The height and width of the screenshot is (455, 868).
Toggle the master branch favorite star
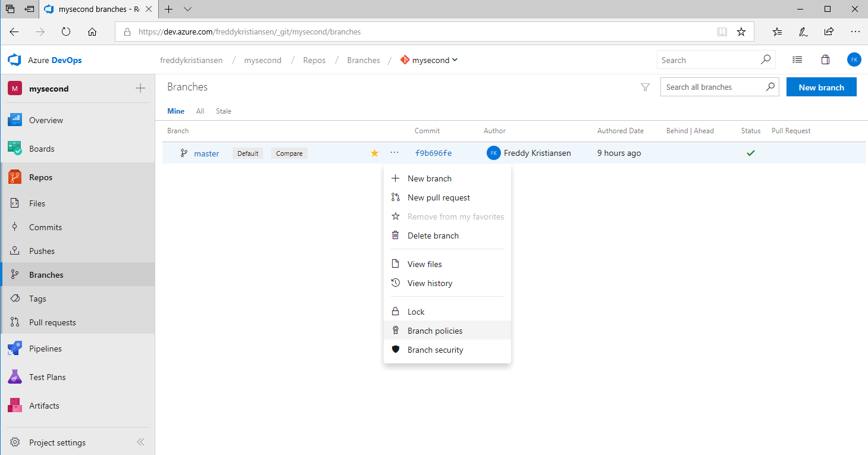click(374, 153)
